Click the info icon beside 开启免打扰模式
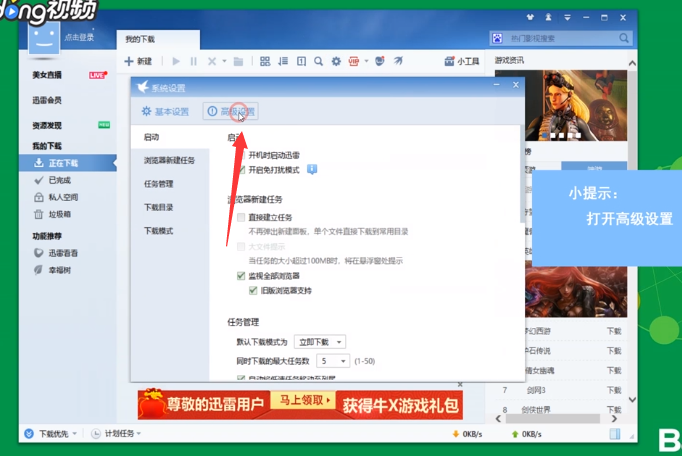The image size is (682, 456). click(x=312, y=170)
